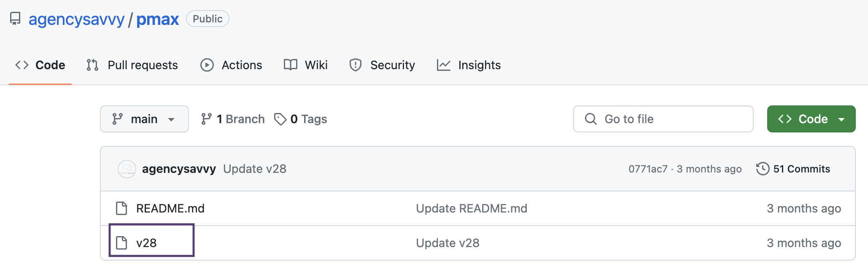This screenshot has height=269, width=868.
Task: Click the README.md file icon
Action: (121, 208)
